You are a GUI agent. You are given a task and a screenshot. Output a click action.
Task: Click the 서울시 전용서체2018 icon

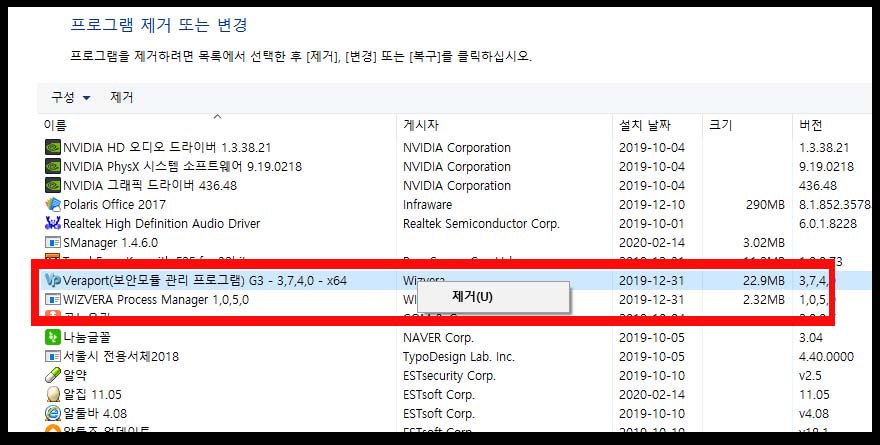coord(52,356)
